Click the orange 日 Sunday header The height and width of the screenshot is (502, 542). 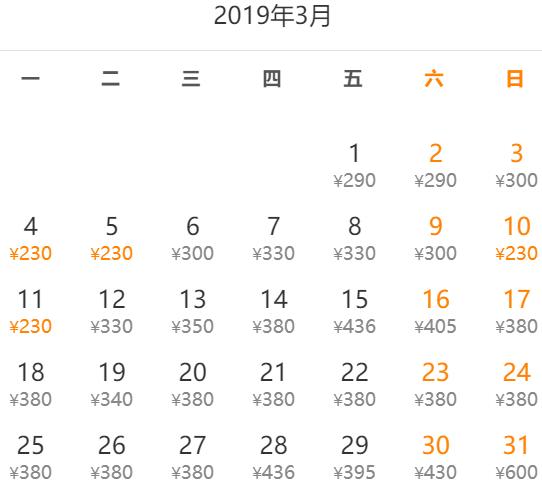(x=515, y=78)
